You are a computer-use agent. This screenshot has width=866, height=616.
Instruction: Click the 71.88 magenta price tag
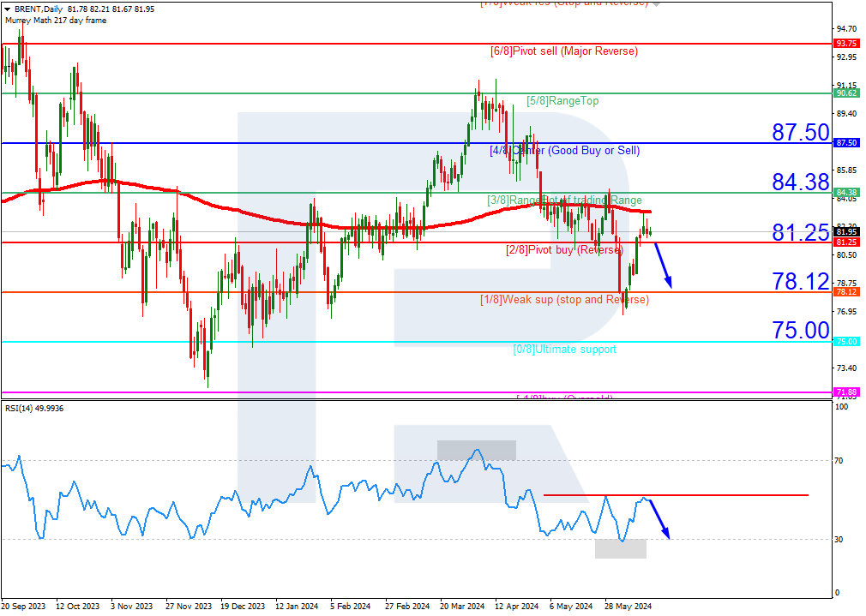pyautogui.click(x=846, y=392)
